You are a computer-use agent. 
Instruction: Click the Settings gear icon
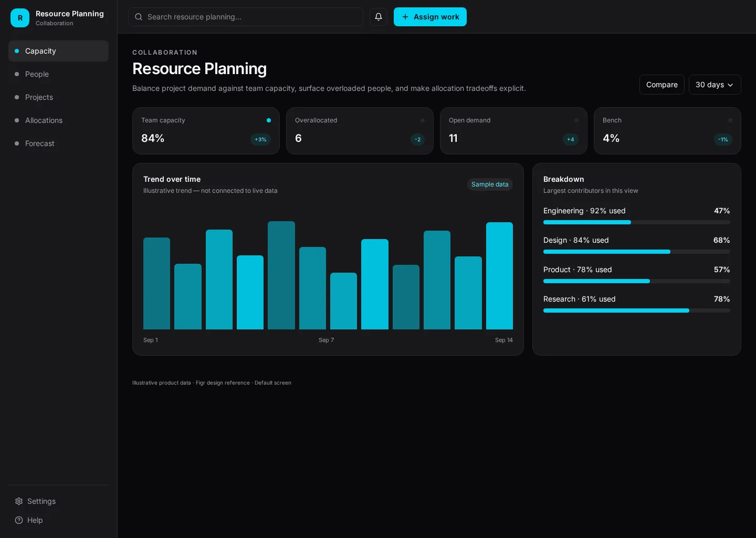19,501
